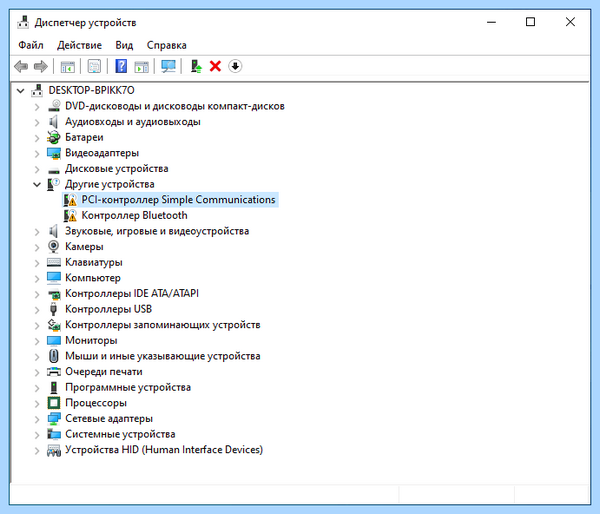Screen dimensions: 600x514
Task: Click the Контроллеры USB plug icon
Action: [x=54, y=309]
